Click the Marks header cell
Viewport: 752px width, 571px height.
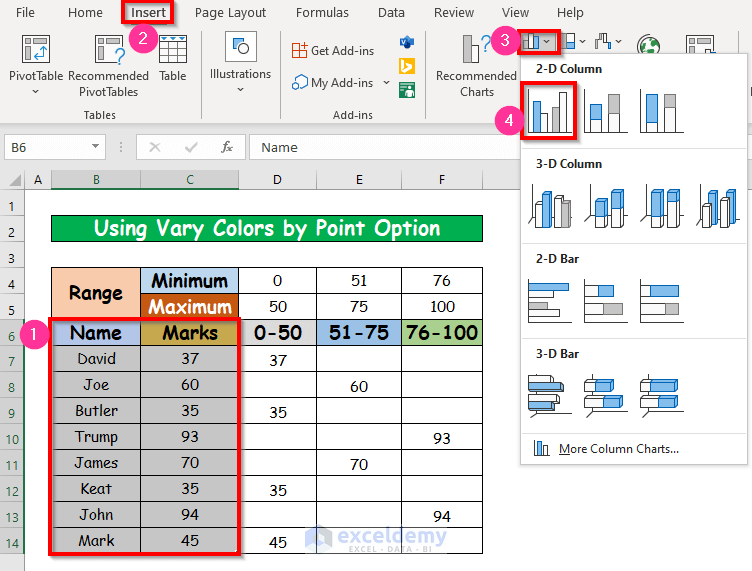coord(190,333)
